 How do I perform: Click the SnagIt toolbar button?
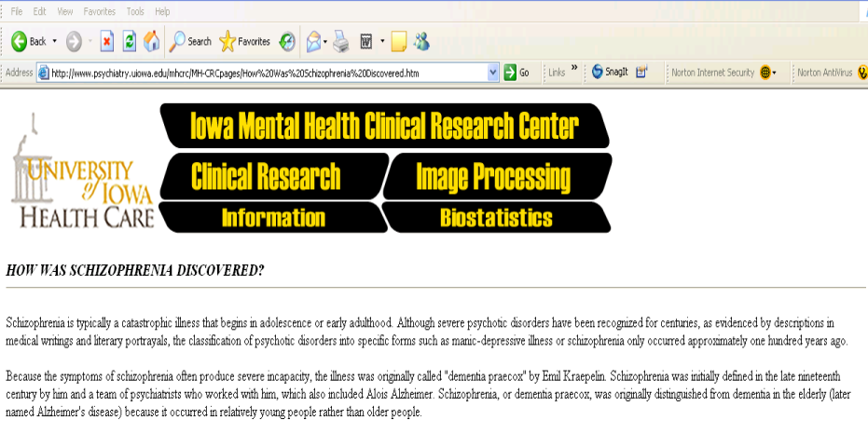click(610, 72)
